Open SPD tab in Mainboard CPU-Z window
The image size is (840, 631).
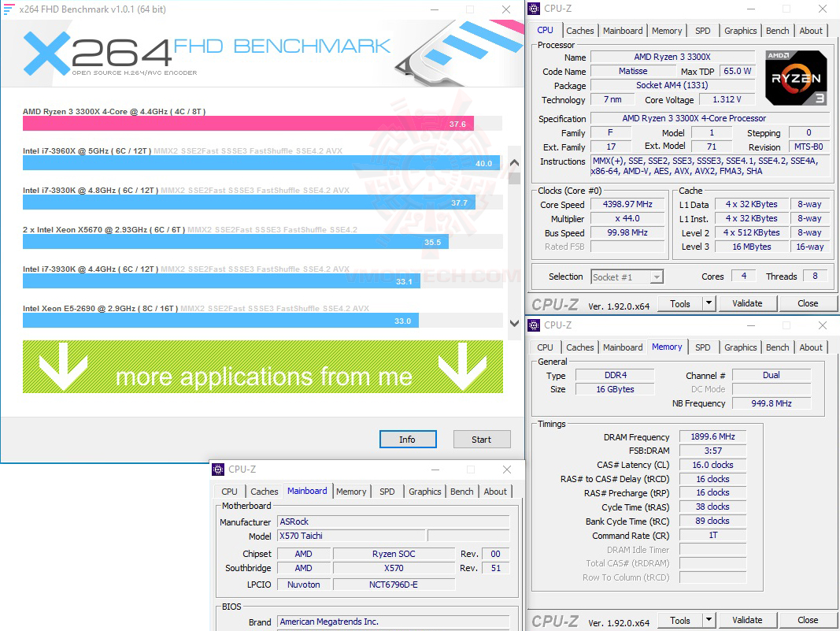(x=387, y=492)
